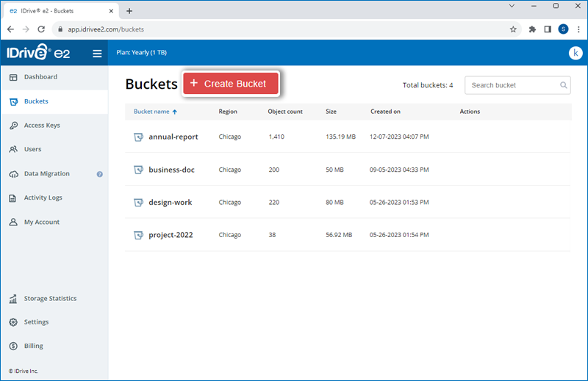
Task: Sort by Bucket name column arrow
Action: (x=175, y=112)
